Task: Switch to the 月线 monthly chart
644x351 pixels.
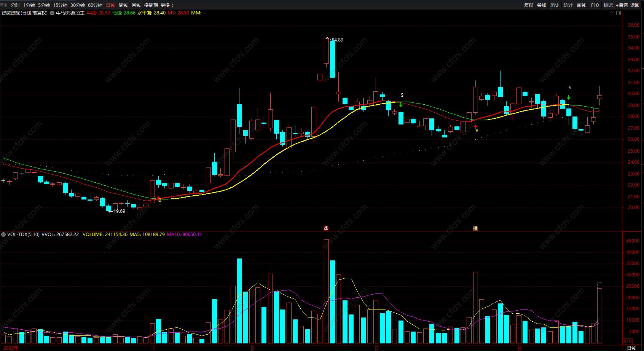Action: pyautogui.click(x=136, y=5)
